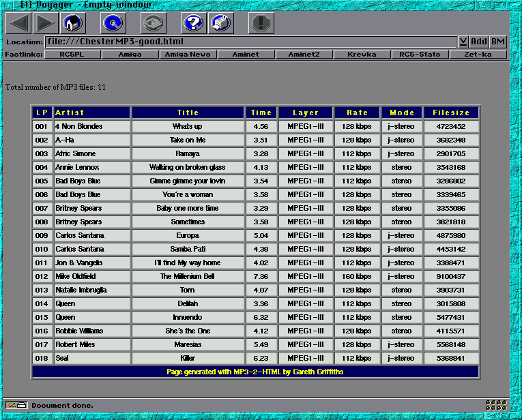Go forward with the right arrow button
Image resolution: width=522 pixels, height=420 pixels.
tap(46, 23)
